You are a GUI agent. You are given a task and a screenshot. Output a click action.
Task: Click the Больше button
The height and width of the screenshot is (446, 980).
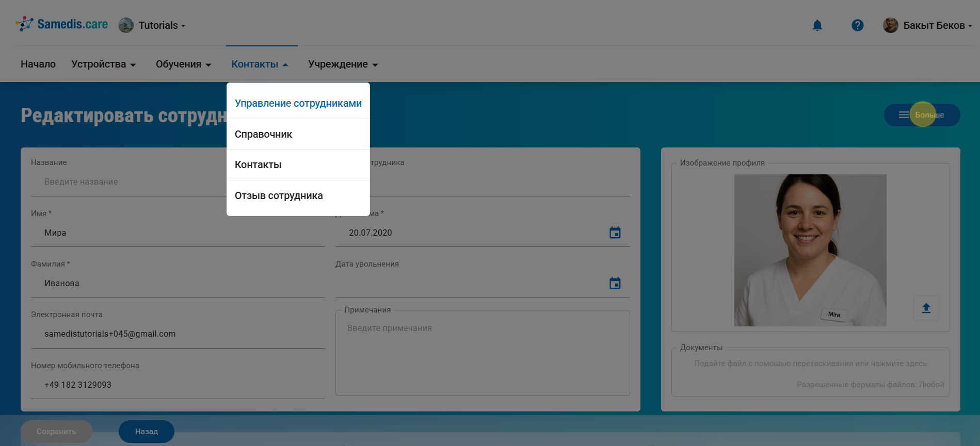point(922,115)
